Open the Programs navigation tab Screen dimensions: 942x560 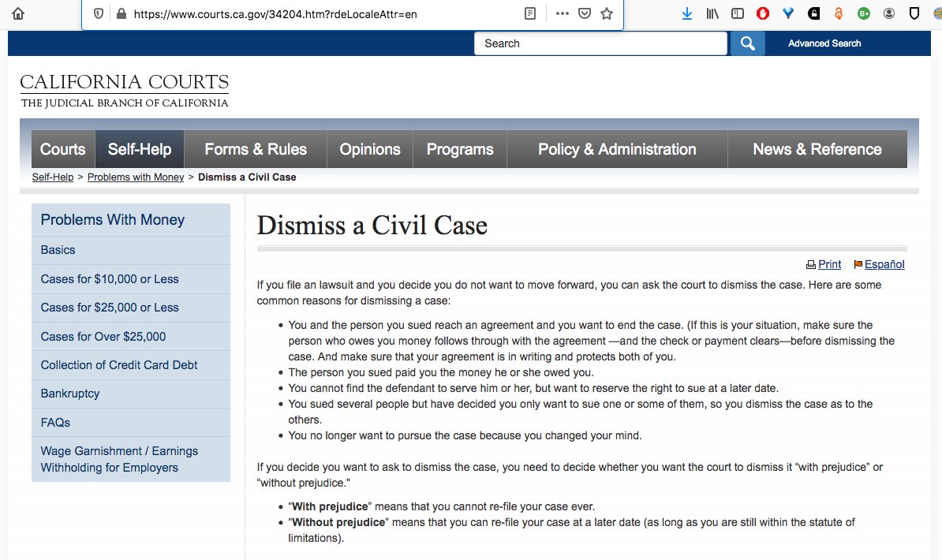point(460,149)
